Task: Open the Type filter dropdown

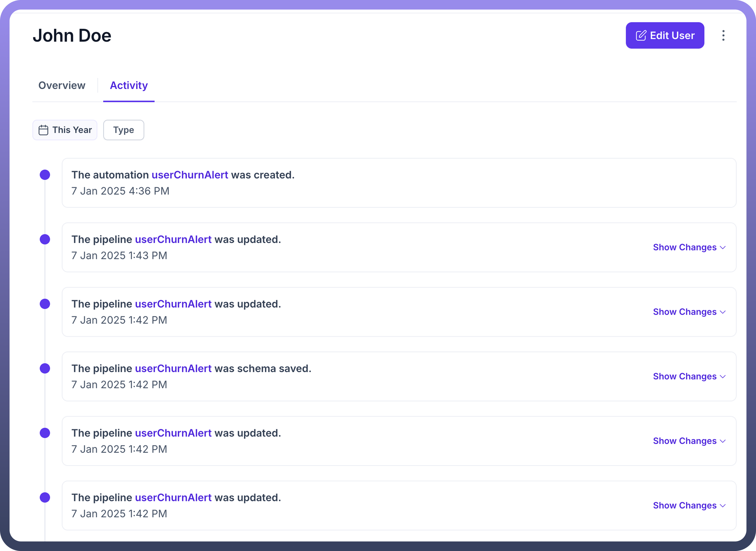Action: (x=123, y=130)
